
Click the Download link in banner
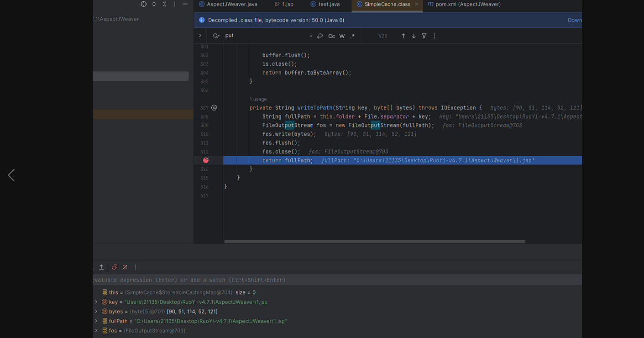click(575, 20)
